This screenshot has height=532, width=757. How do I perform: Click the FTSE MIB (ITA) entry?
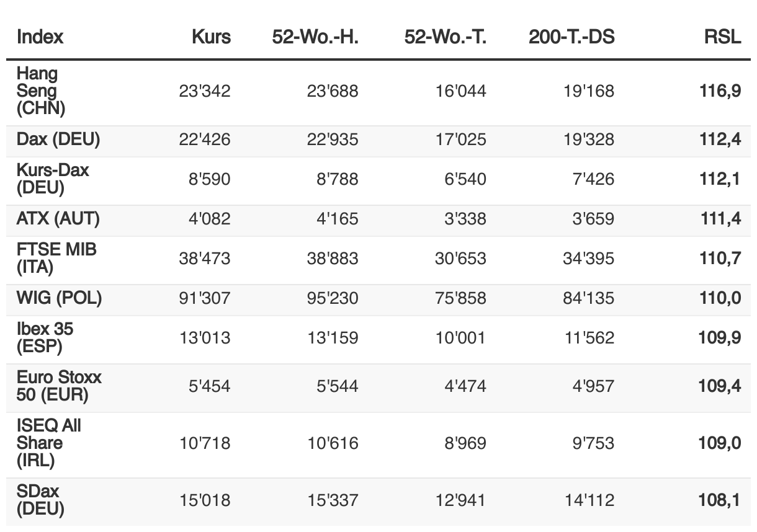[56, 258]
